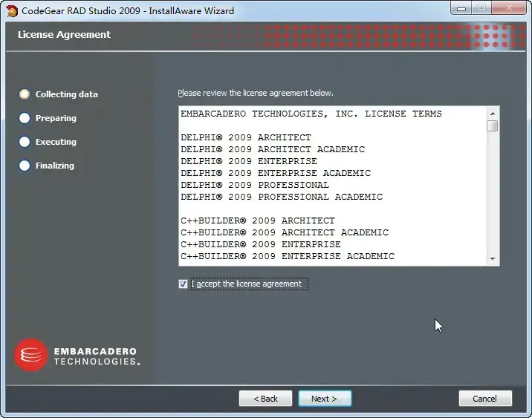
Task: Click the Next > button
Action: pyautogui.click(x=325, y=399)
